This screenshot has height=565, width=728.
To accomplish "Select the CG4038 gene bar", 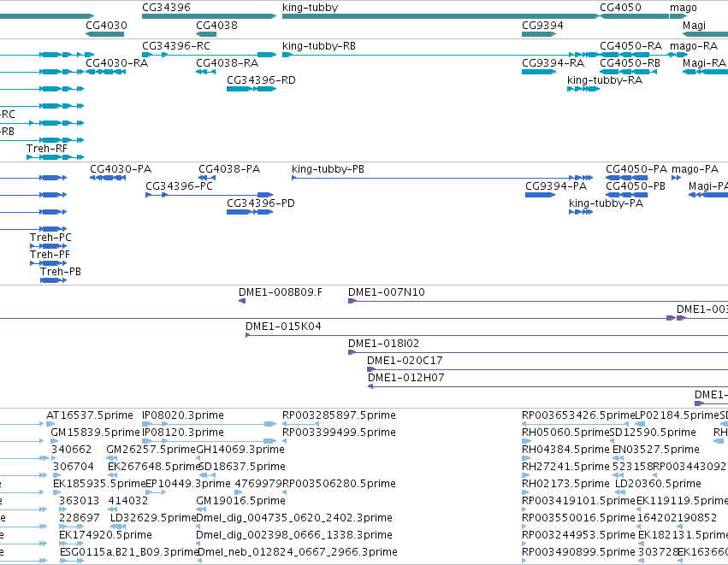I will coord(206,34).
